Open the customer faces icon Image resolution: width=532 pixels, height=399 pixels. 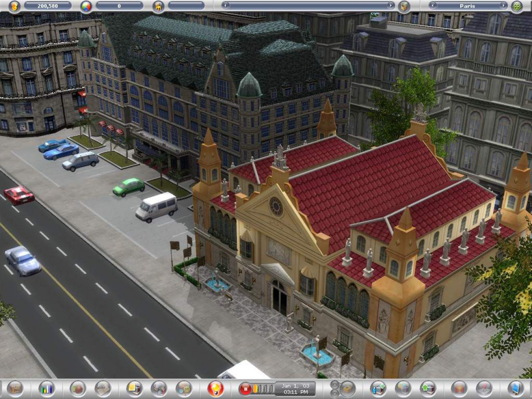184,389
